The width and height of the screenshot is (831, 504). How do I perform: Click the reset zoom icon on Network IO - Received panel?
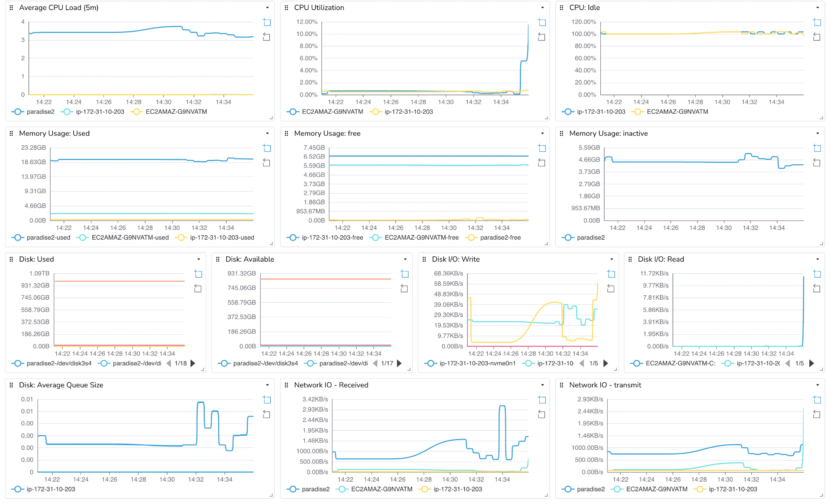point(542,414)
